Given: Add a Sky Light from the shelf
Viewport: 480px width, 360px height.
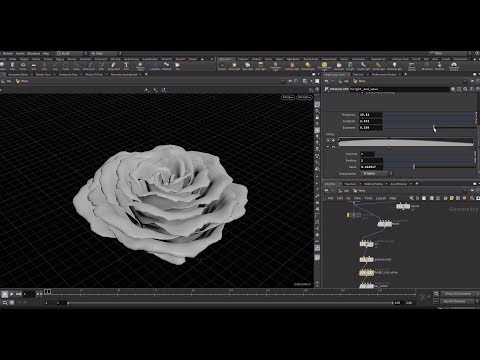Looking at the screenshot, I should point(339,66).
